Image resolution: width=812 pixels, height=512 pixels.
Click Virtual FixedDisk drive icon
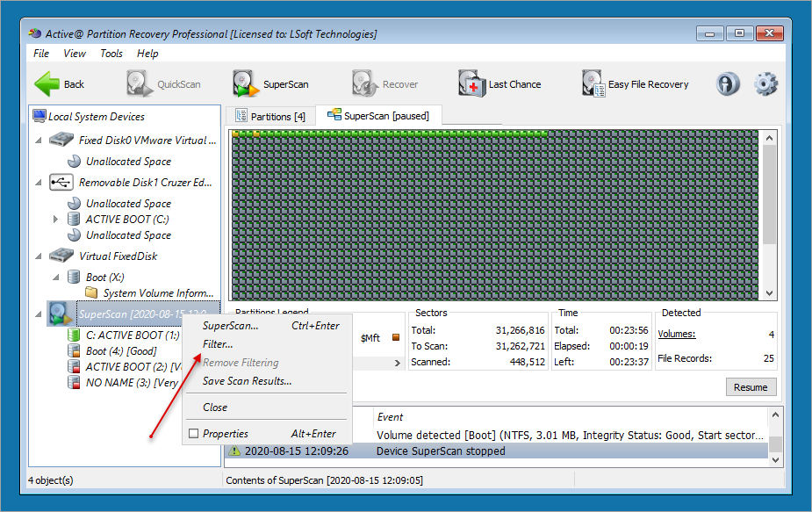pyautogui.click(x=61, y=256)
